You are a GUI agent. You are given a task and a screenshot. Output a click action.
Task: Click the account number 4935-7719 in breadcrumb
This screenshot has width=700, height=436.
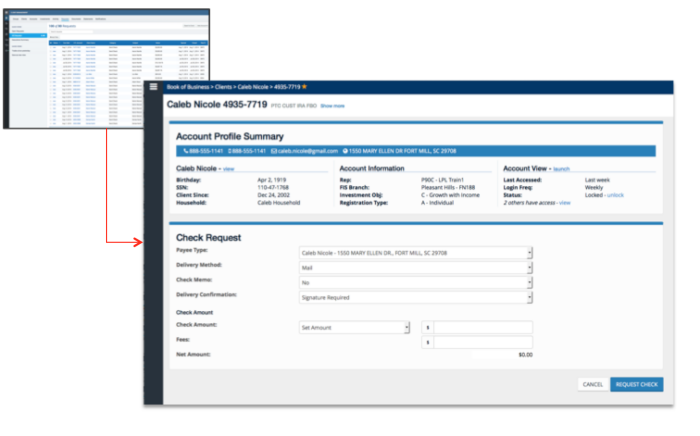(287, 87)
